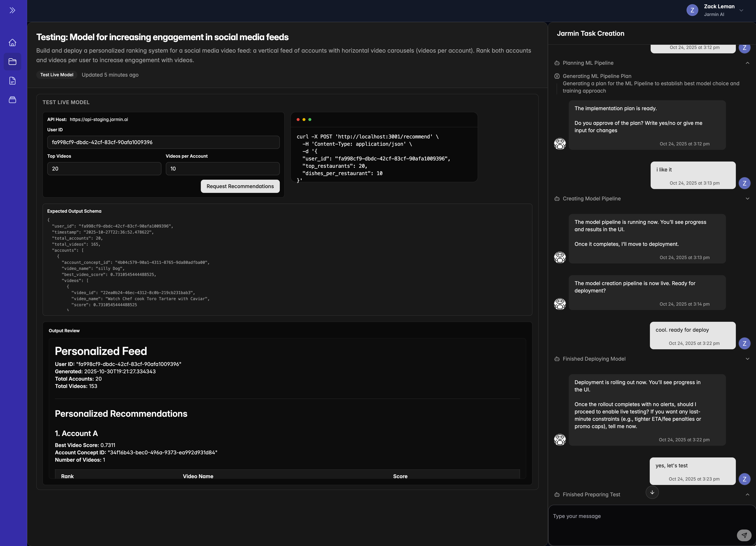Click the Videos per Account field
This screenshot has height=546, width=756.
222,169
